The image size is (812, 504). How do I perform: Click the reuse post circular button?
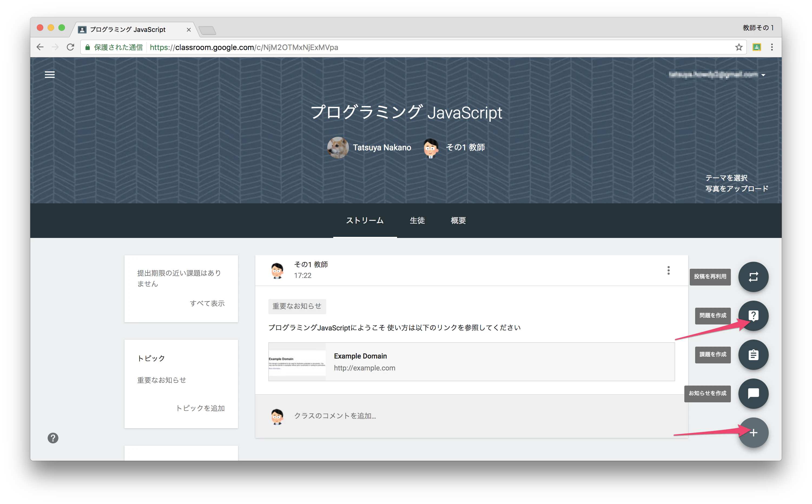coord(753,277)
